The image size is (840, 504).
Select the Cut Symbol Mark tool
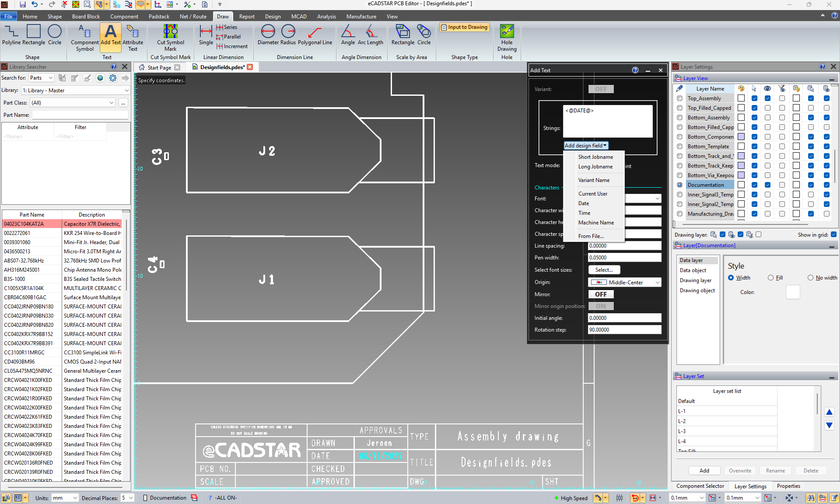[171, 38]
